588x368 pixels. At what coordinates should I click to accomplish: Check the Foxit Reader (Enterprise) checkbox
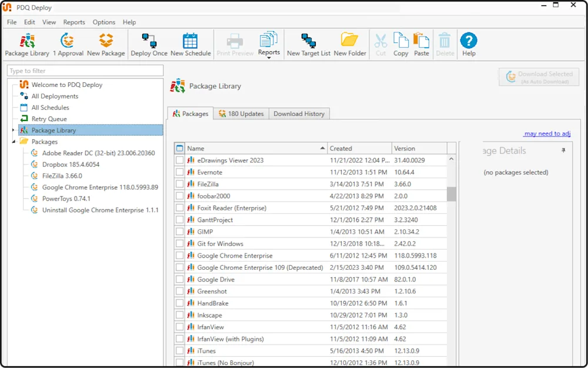179,208
